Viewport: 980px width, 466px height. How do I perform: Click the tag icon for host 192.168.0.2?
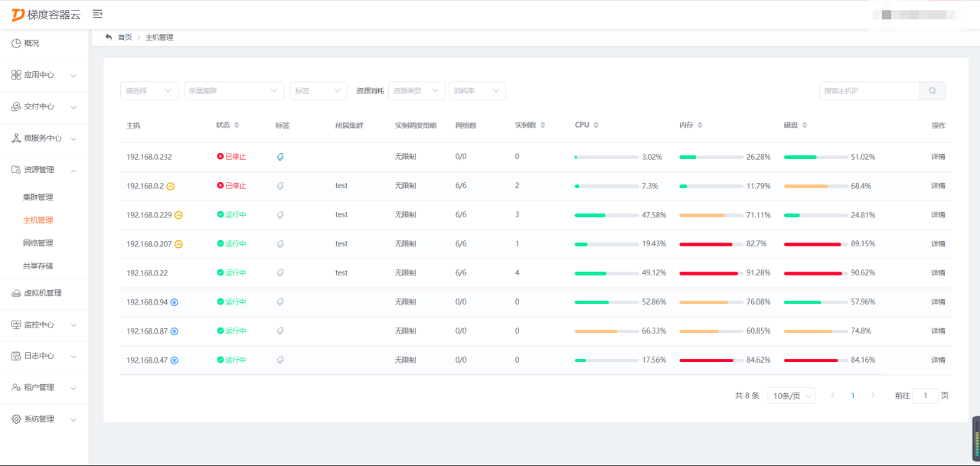coord(280,186)
